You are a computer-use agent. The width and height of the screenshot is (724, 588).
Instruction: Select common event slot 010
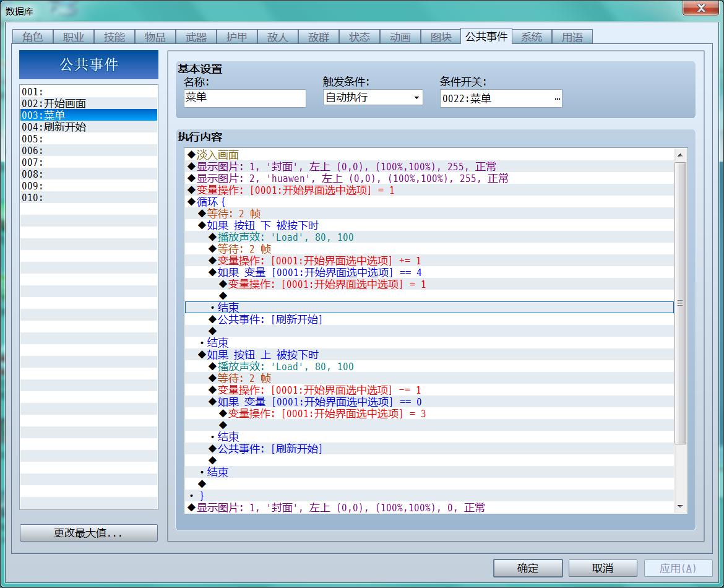coord(88,197)
